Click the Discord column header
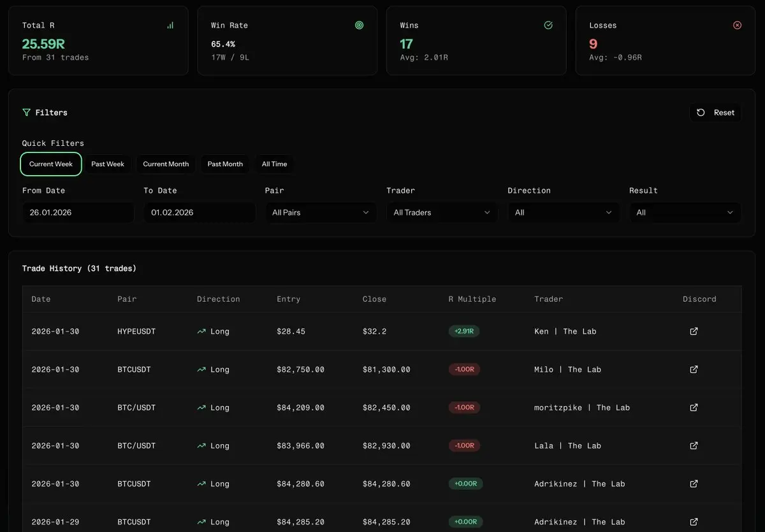The image size is (765, 532). coord(699,299)
